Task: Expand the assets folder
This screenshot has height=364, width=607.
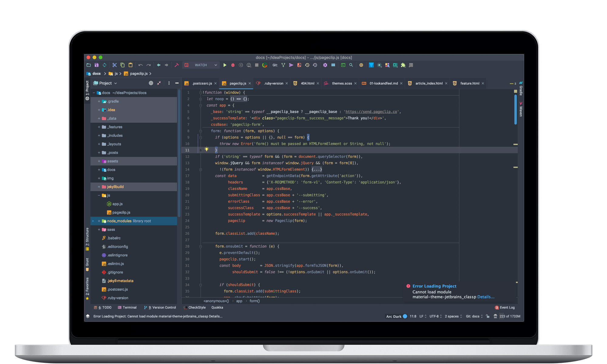Action: point(99,161)
